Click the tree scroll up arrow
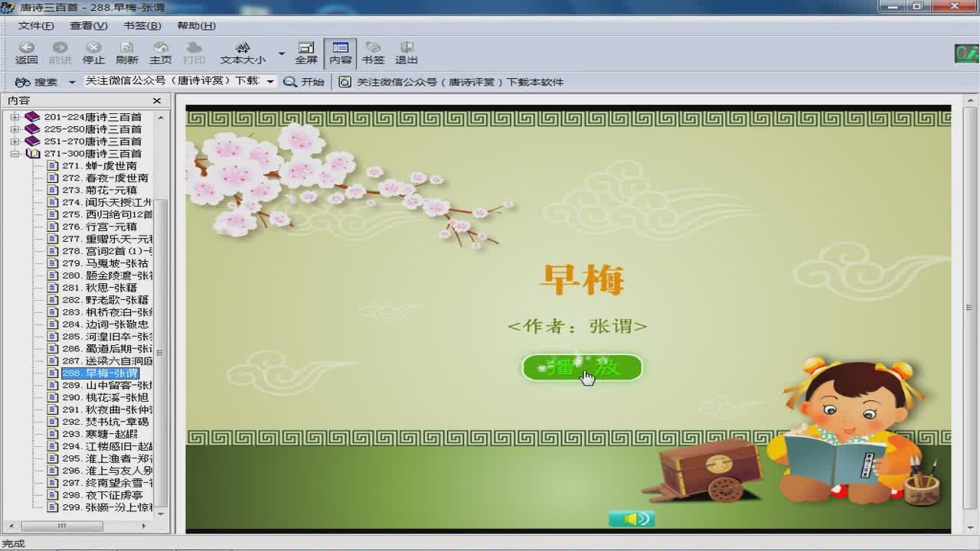This screenshot has width=980, height=551. tap(162, 117)
